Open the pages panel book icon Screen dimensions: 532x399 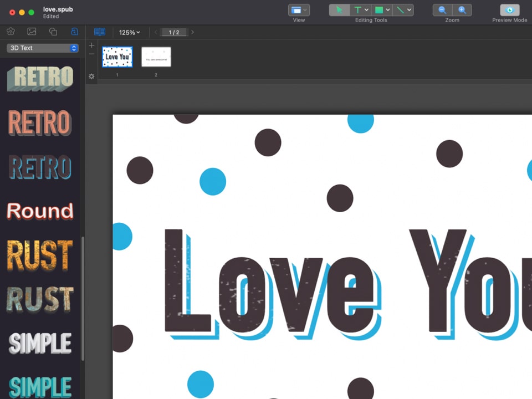point(100,32)
